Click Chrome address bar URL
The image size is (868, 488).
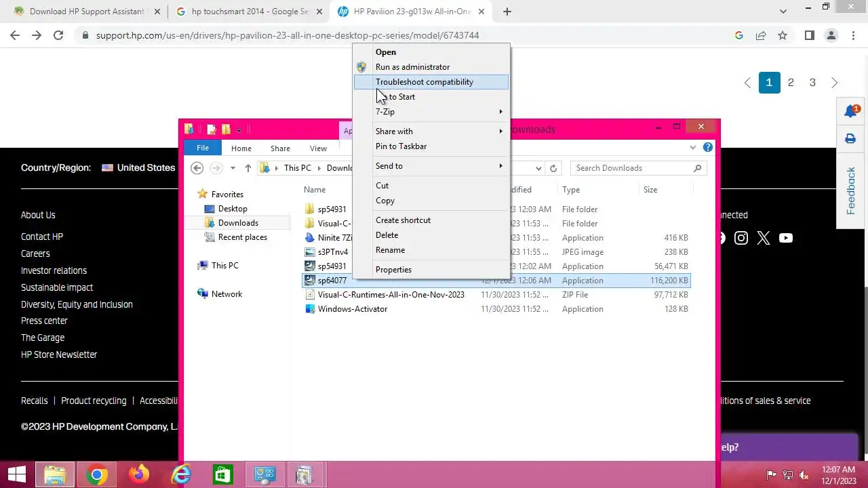click(288, 35)
